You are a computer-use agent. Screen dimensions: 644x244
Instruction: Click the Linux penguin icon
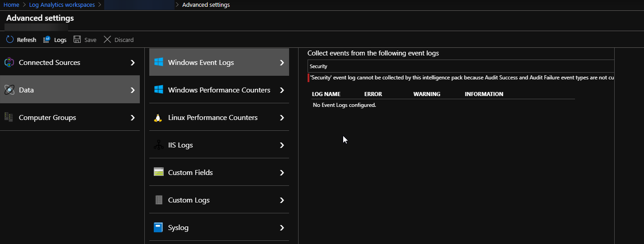point(158,118)
